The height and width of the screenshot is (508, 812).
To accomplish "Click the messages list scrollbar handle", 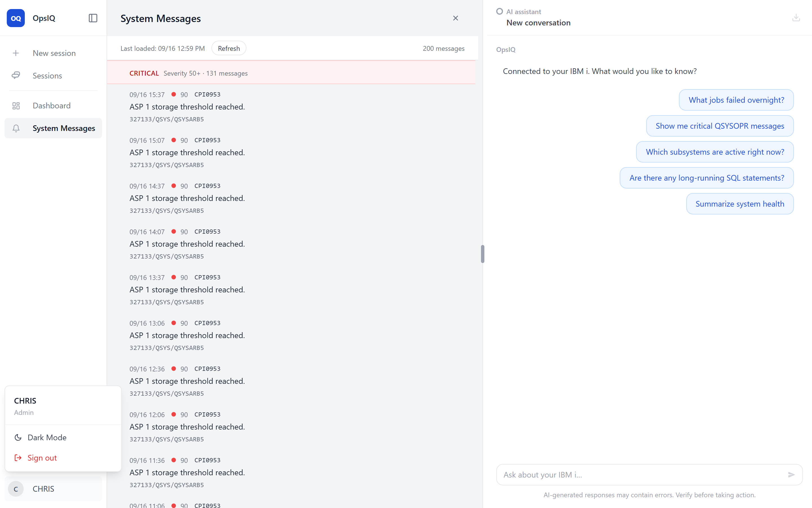I will [x=482, y=254].
